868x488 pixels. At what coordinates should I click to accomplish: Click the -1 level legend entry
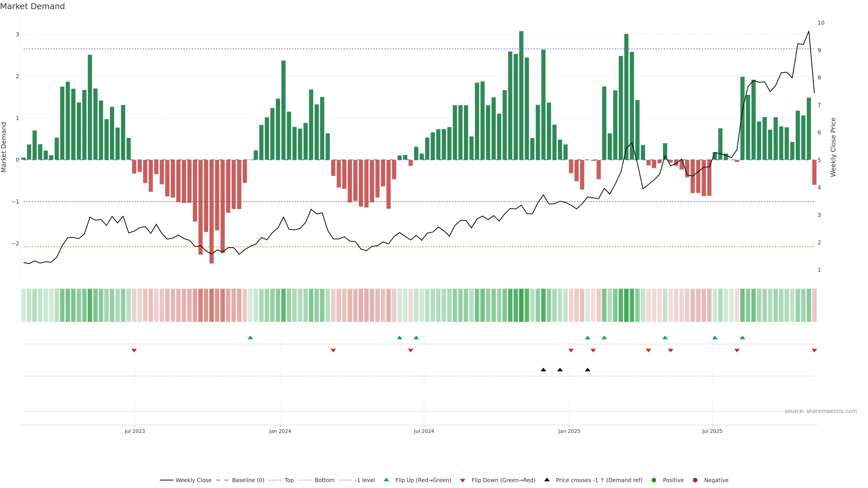(x=365, y=480)
